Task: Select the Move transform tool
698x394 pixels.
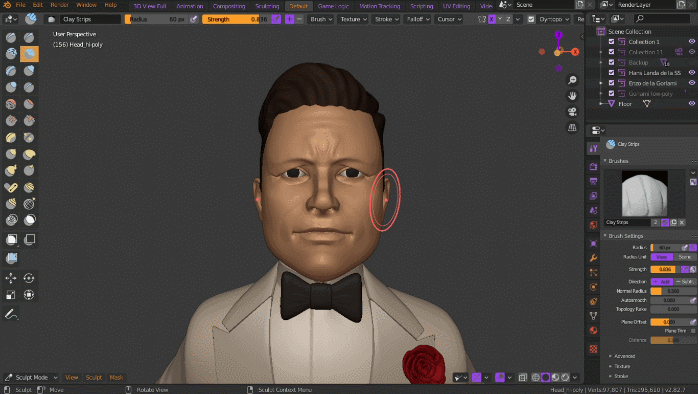Action: click(x=11, y=278)
